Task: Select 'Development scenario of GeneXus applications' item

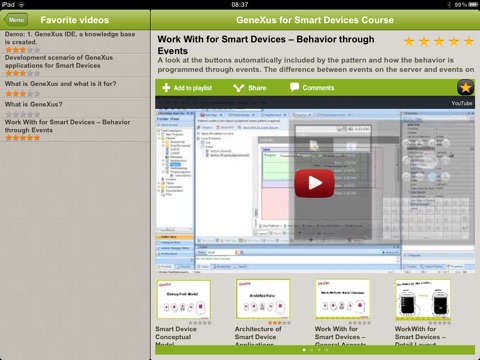Action: coord(75,66)
